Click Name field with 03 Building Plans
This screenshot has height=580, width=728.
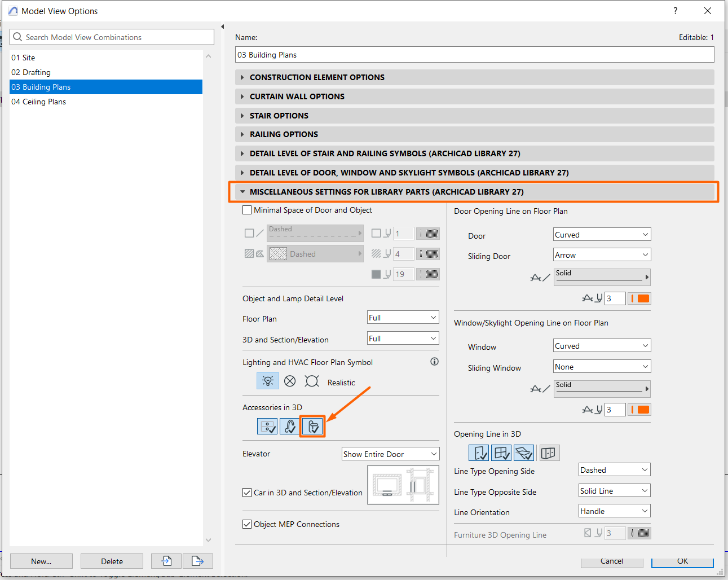tap(475, 55)
